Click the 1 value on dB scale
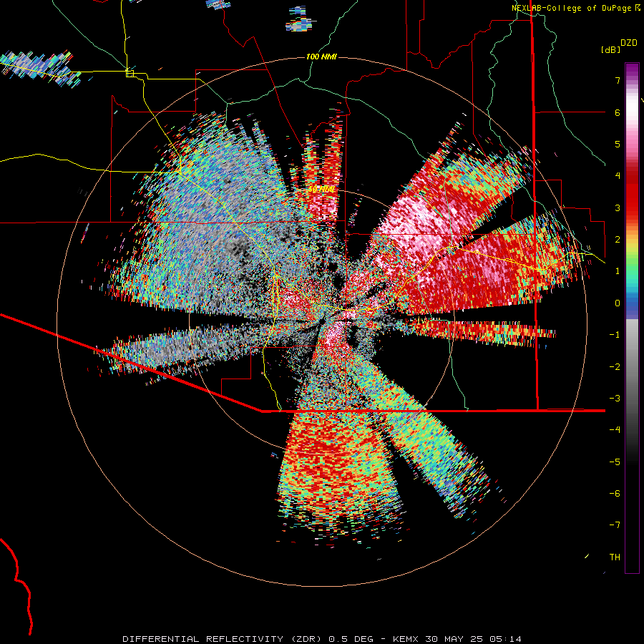The width and height of the screenshot is (644, 644). tap(618, 271)
